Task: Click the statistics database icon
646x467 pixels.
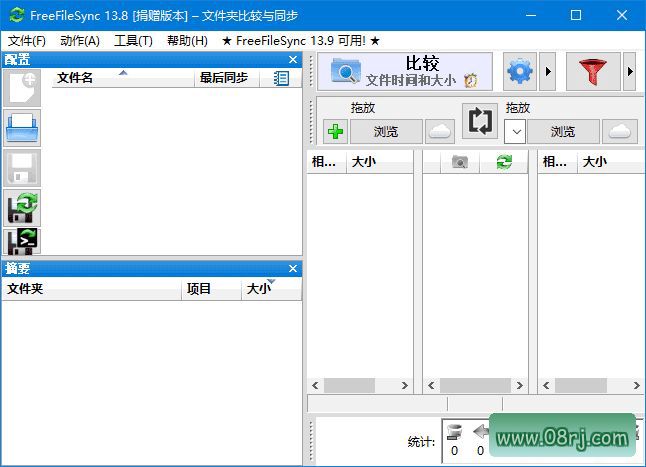Action: pyautogui.click(x=454, y=432)
